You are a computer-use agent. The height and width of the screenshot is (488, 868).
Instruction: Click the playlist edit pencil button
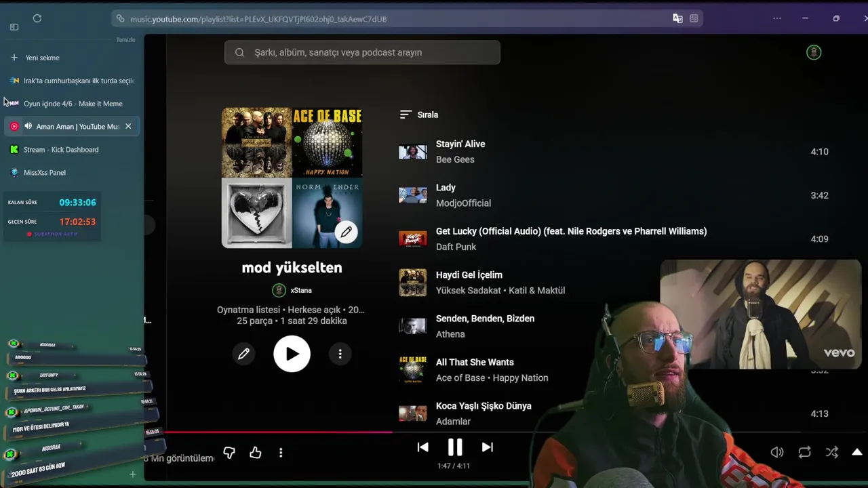[x=243, y=353]
